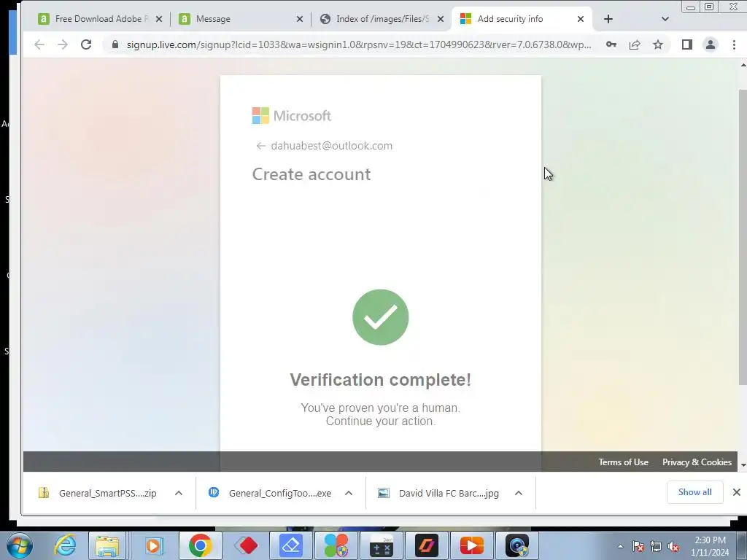747x560 pixels.
Task: Share this page via share icon
Action: [x=635, y=44]
